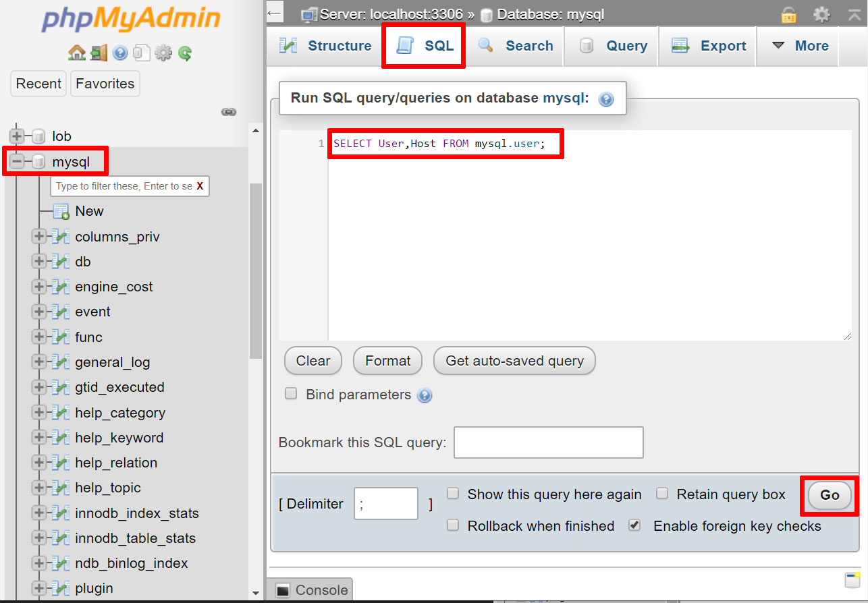Click the Delimiter input field
This screenshot has width=868, height=603.
(386, 504)
